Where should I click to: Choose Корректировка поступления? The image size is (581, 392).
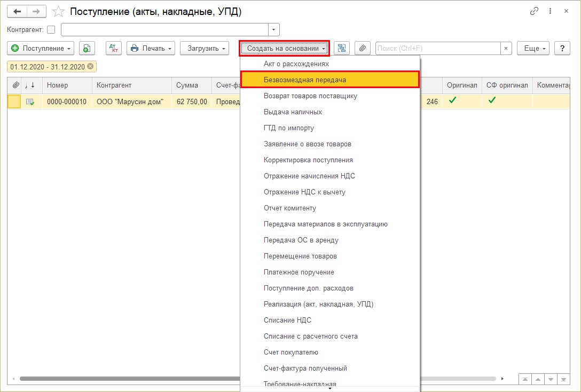(330, 160)
